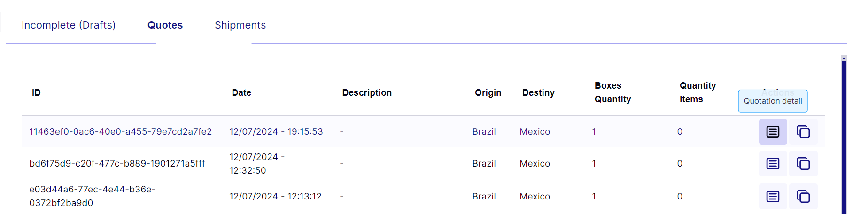Click the scrollbar up arrow
The image size is (868, 214).
click(844, 58)
